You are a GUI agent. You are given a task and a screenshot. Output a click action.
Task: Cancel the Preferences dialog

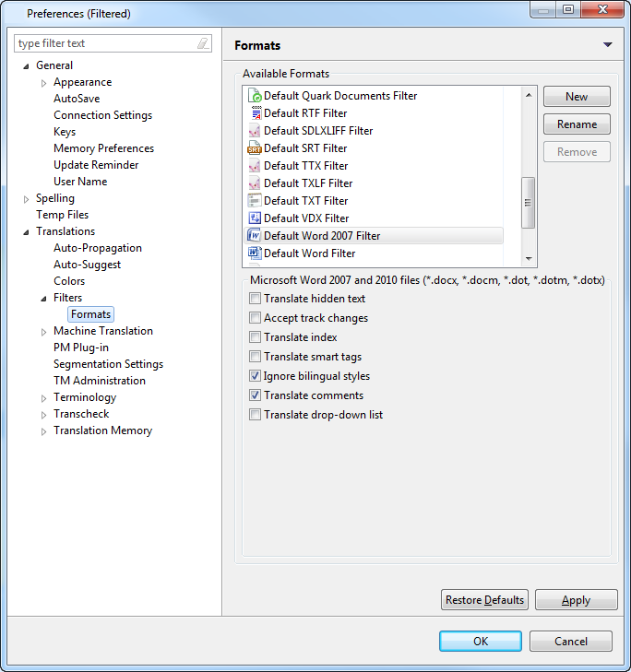point(570,642)
